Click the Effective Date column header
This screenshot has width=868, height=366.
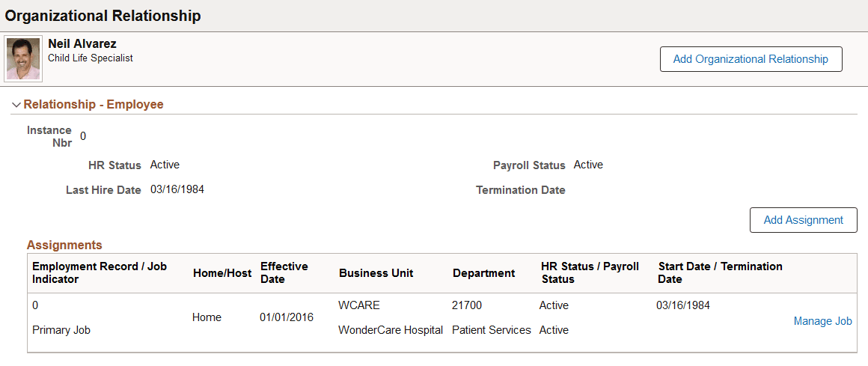point(284,272)
